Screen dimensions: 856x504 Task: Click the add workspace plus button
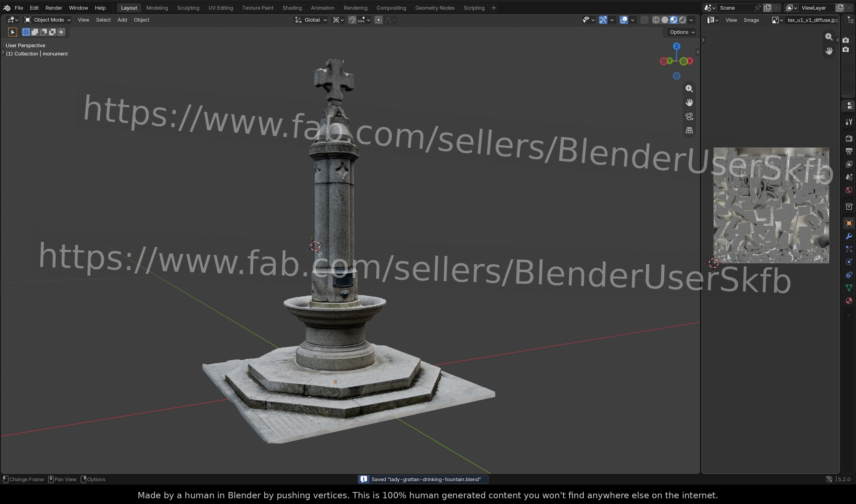[x=493, y=8]
